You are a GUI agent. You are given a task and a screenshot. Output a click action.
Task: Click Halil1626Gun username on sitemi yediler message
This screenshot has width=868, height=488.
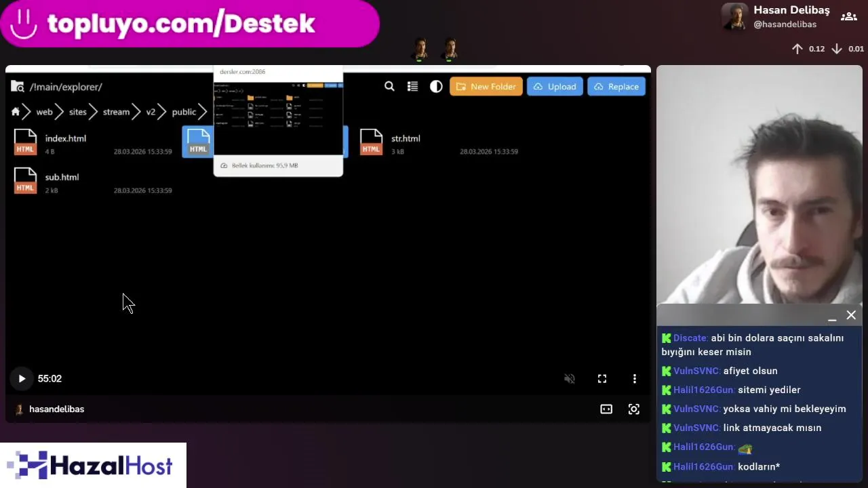[704, 390]
